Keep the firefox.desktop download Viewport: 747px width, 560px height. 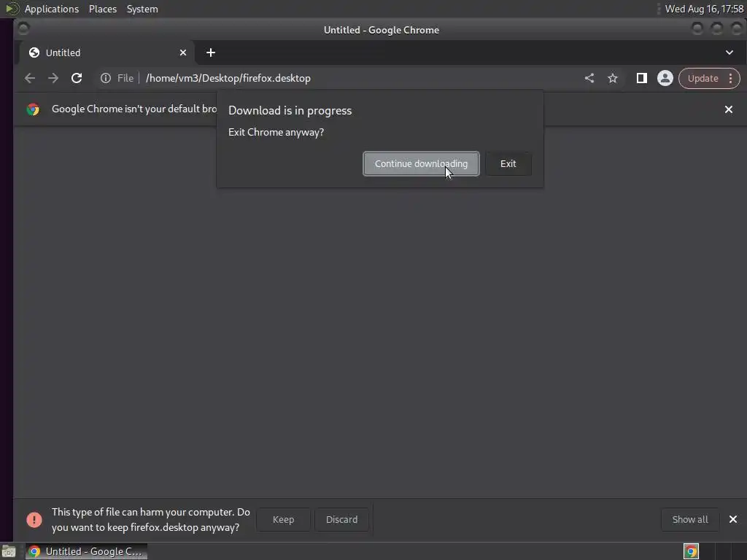[x=284, y=519]
